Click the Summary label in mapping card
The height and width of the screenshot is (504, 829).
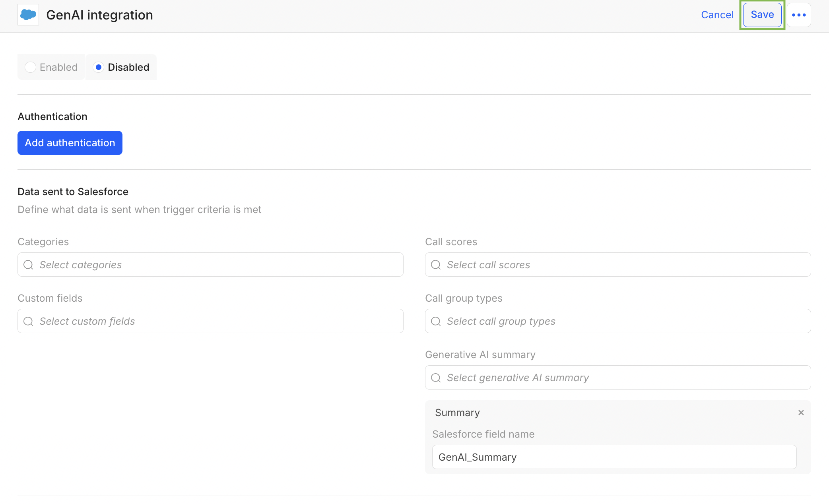(457, 413)
